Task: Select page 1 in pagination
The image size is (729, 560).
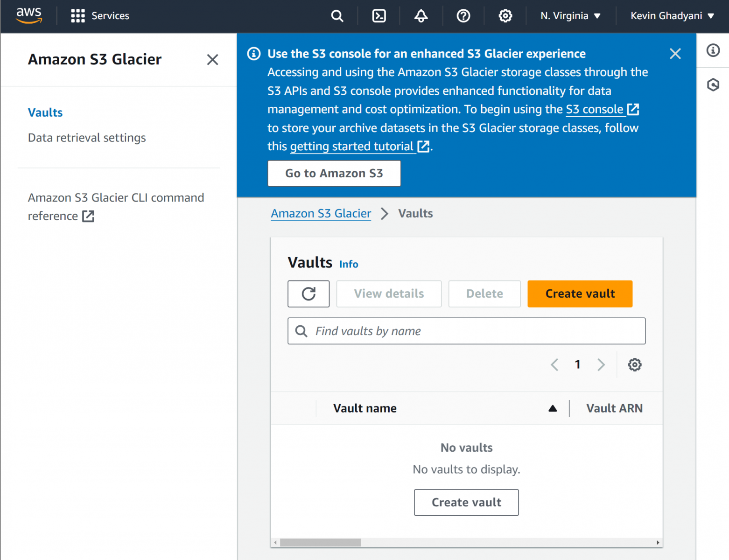Action: [x=578, y=364]
